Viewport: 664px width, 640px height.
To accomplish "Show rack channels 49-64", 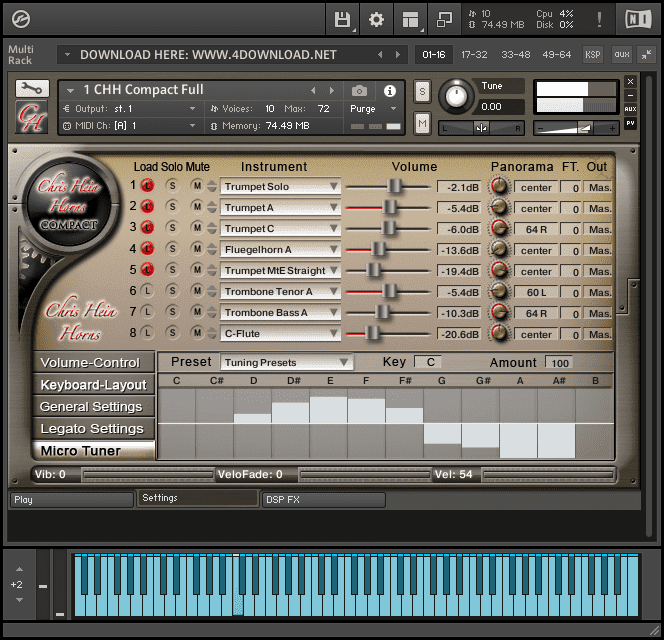I will click(x=556, y=55).
